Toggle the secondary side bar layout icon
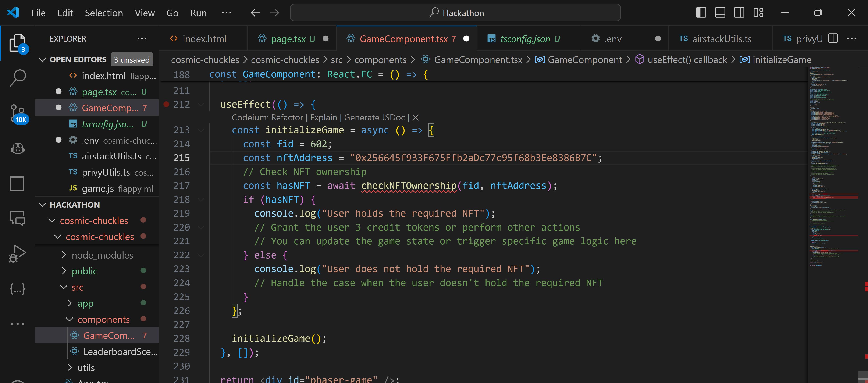The width and height of the screenshot is (868, 383). click(739, 13)
